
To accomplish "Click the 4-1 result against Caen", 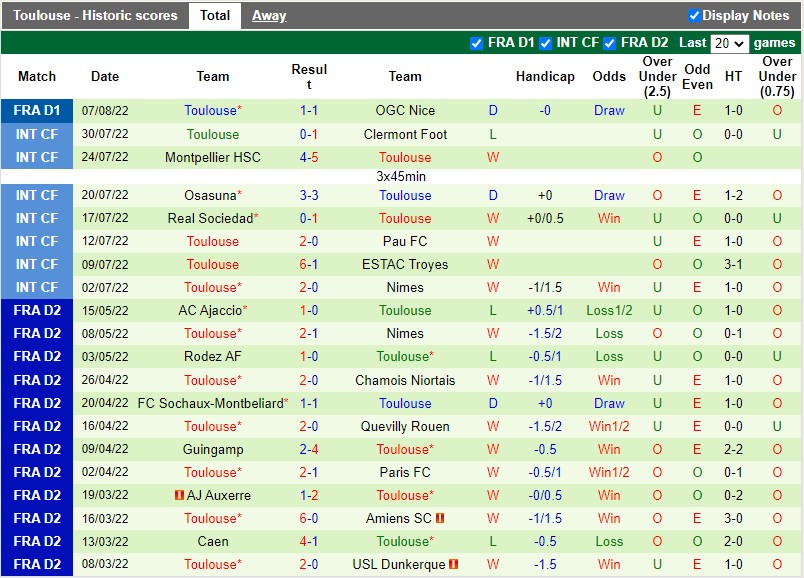I will point(309,542).
